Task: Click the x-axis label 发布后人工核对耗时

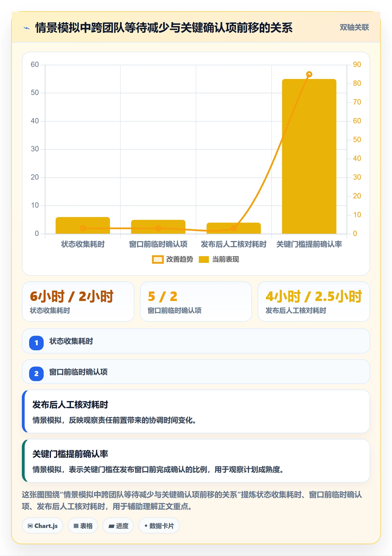Action: [234, 244]
